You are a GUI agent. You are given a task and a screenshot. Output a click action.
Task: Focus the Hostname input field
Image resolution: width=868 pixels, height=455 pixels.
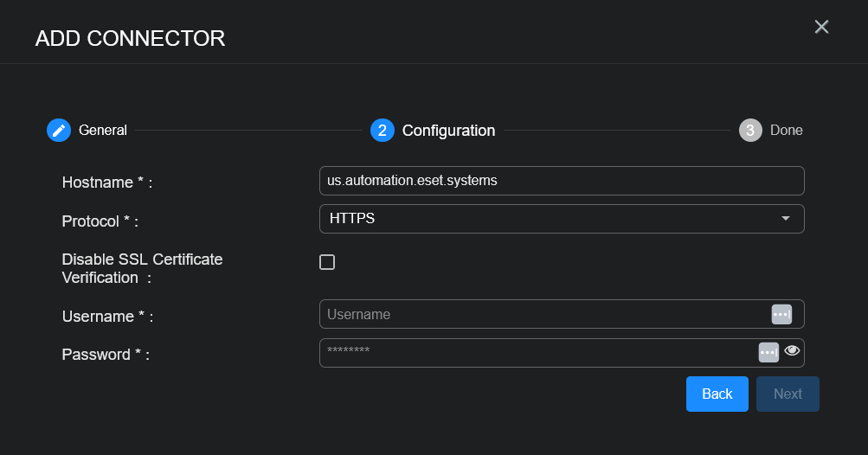point(561,181)
